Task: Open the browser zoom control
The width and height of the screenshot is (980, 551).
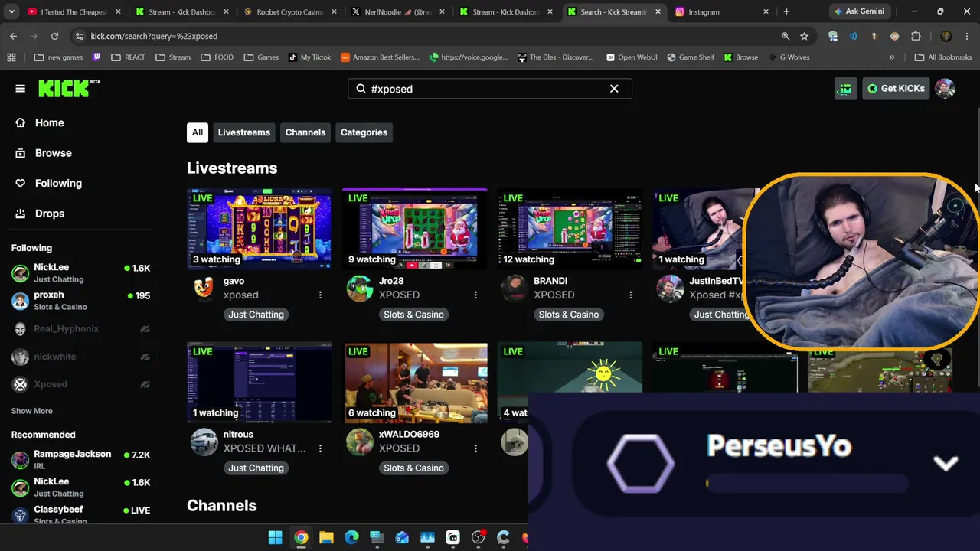Action: [786, 36]
